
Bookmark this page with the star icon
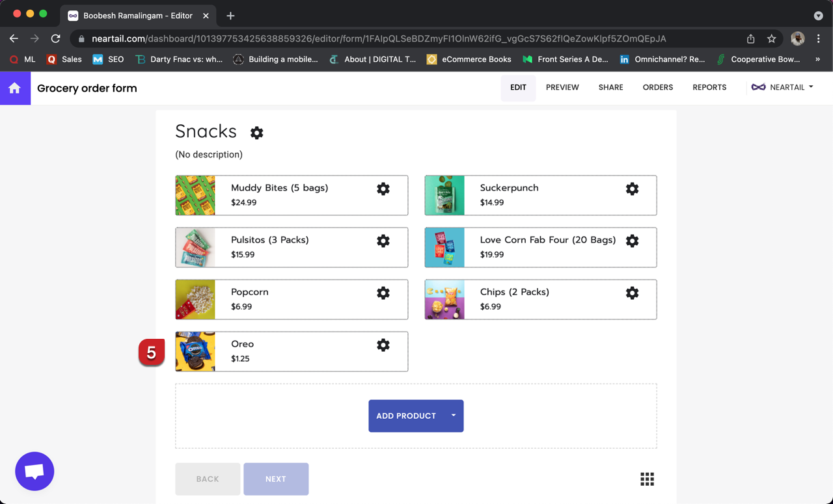[772, 38]
